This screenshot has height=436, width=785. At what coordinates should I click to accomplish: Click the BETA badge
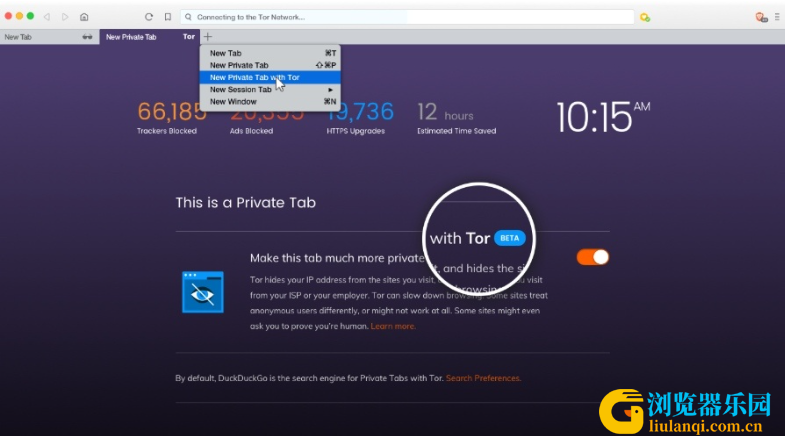pos(510,238)
